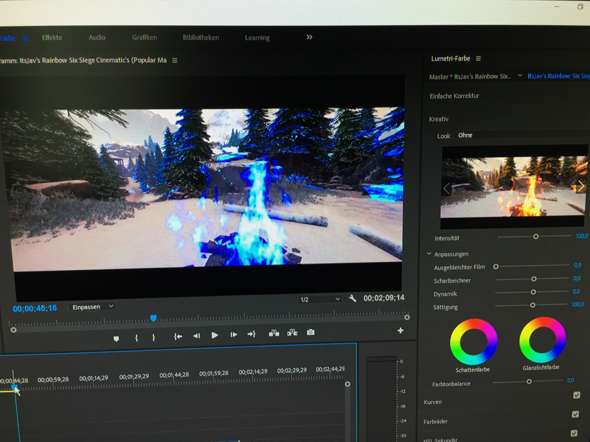Click the timeline playhead at 00;00;44;28
This screenshot has width=590, height=442.
[15, 387]
